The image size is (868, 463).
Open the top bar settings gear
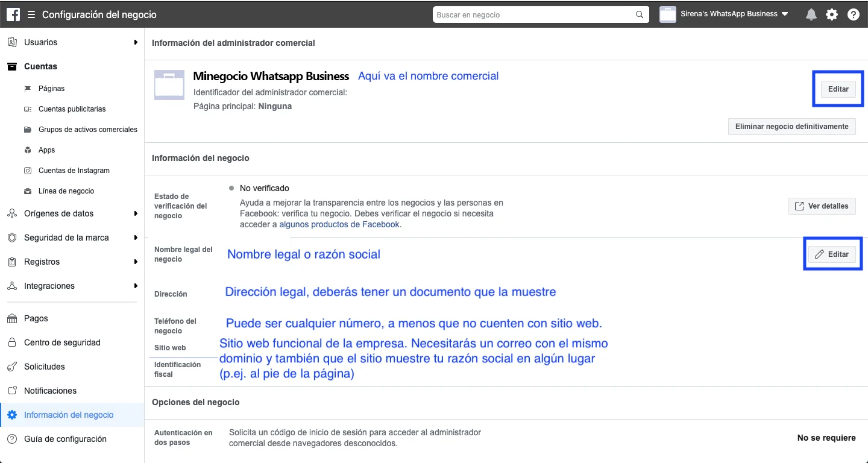click(832, 14)
